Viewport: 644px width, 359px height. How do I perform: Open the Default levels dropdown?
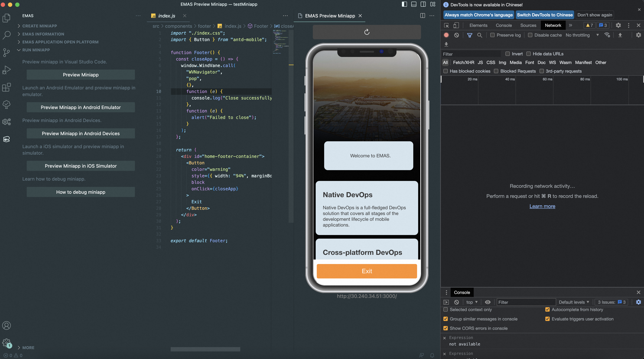pos(574,302)
